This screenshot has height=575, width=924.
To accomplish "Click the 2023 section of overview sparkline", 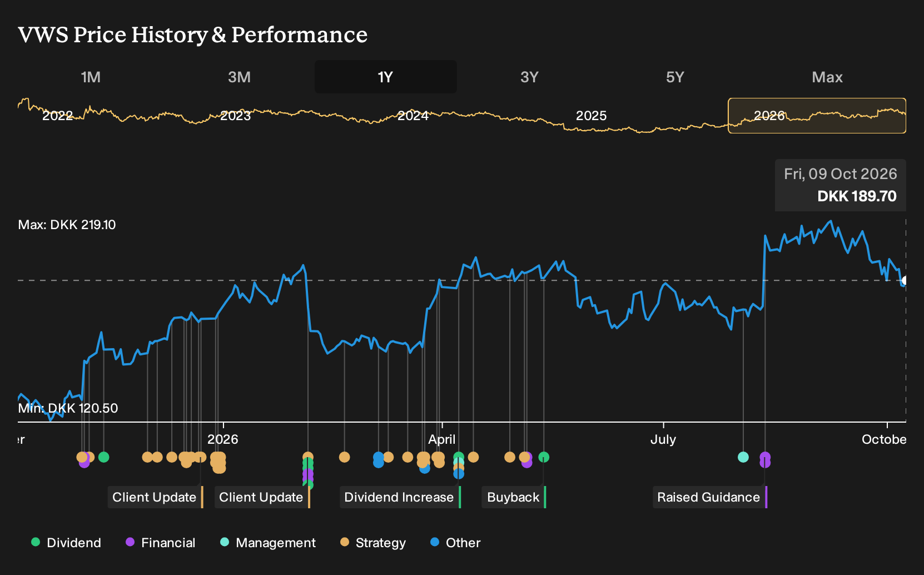I will point(236,116).
